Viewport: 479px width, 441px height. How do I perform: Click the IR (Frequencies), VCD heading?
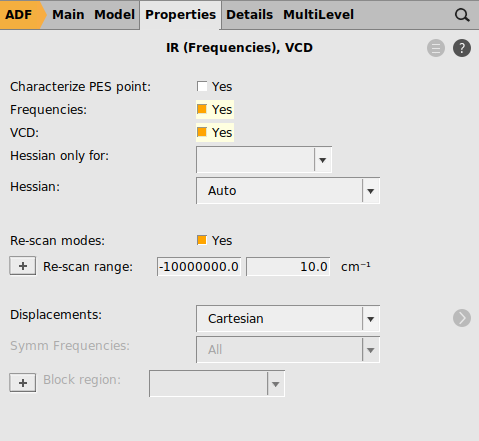(x=239, y=48)
